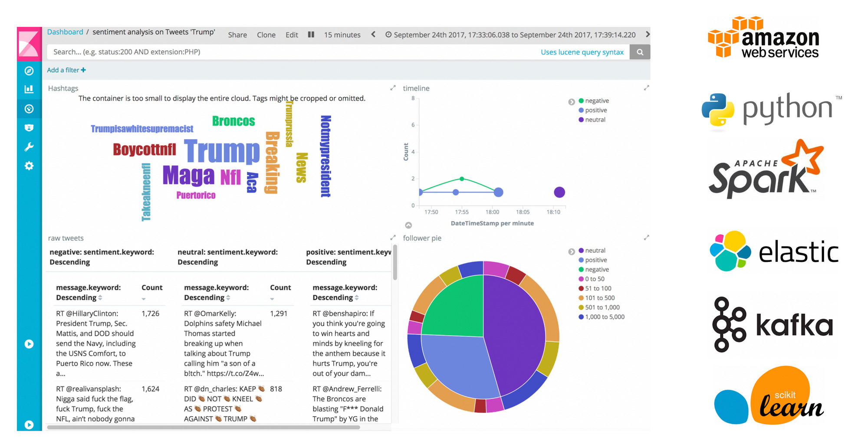Select the highlighted Dashboard gauge icon

[x=29, y=108]
